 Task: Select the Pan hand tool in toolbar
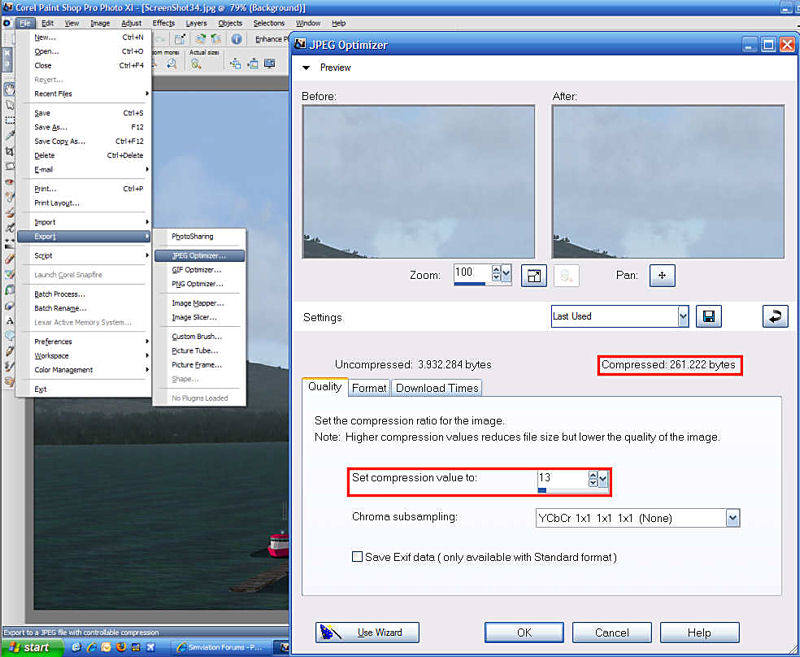pyautogui.click(x=9, y=89)
